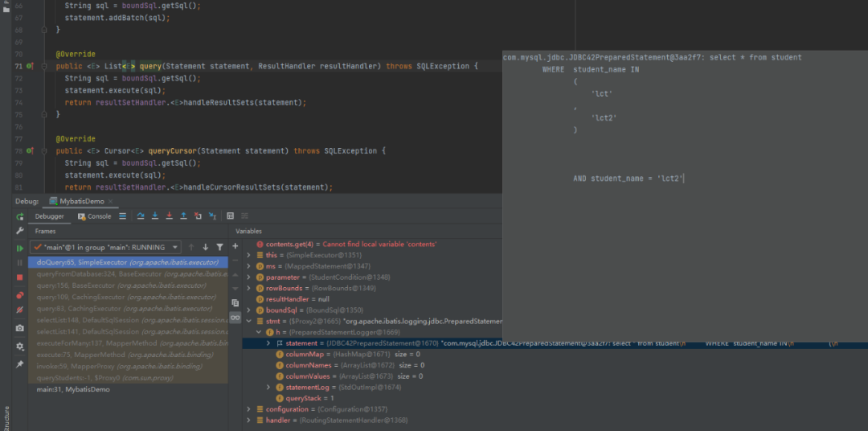Run to cursor position

point(212,216)
